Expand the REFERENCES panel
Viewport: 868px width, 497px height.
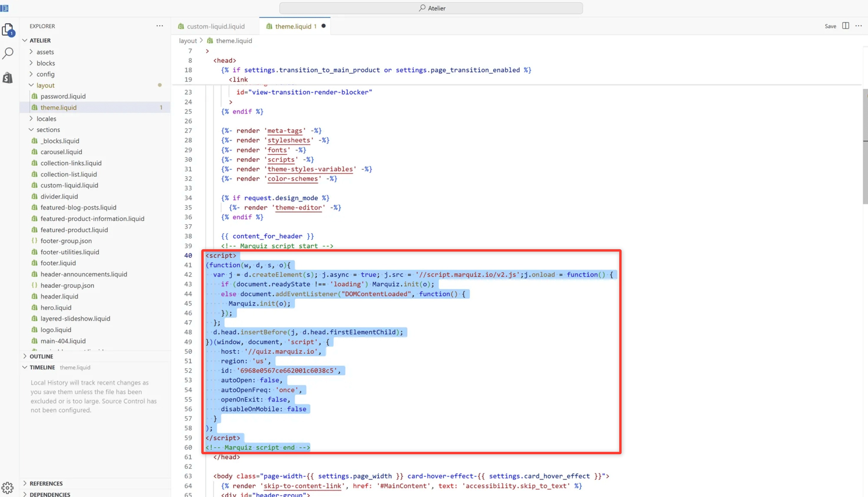[x=46, y=483]
